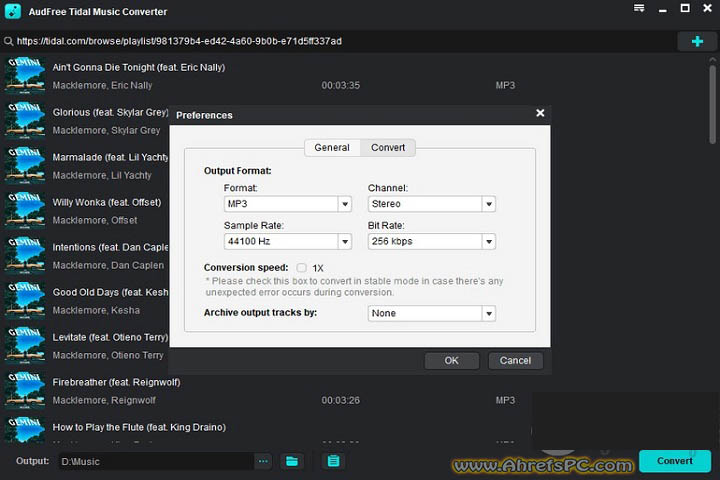The height and width of the screenshot is (480, 720).
Task: Click artist text "Macklemore, Eric Nally"
Action: tap(102, 85)
